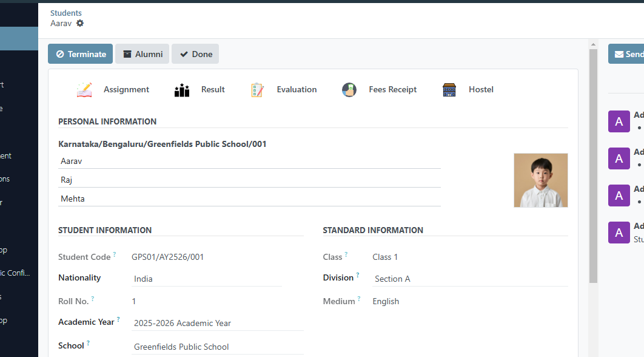644x357 pixels.
Task: Click the Result podium icon
Action: (182, 90)
